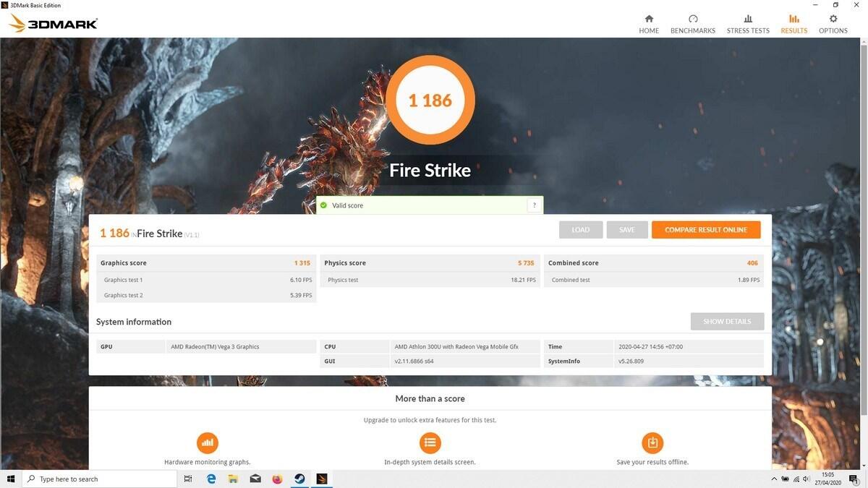The image size is (868, 488).
Task: Click the SAVE button
Action: [627, 230]
